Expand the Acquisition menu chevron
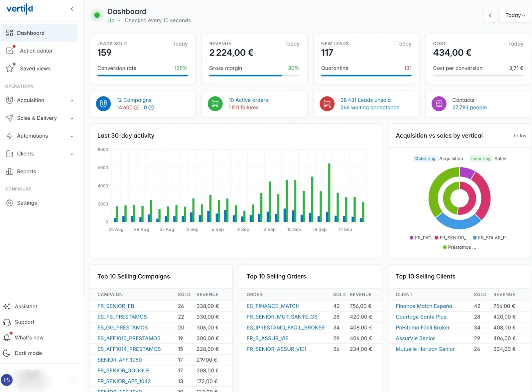Screen dimensions: 532x392 [x=72, y=100]
